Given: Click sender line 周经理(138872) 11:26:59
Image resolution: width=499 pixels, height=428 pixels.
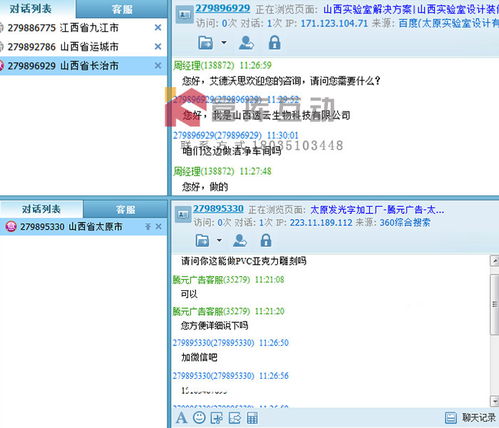Looking at the screenshot, I should [x=222, y=65].
